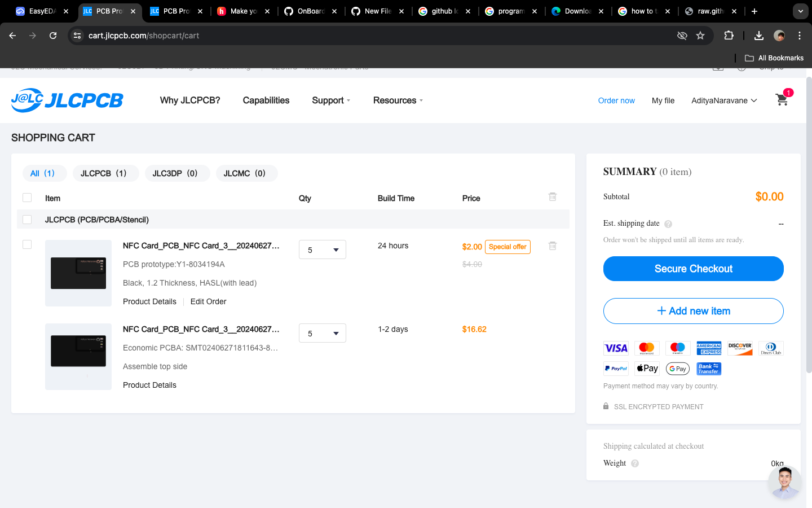Check the JLCPCB (PCB/PCBA/Stencil) group checkbox
Screen dimensions: 812x508
click(x=27, y=220)
